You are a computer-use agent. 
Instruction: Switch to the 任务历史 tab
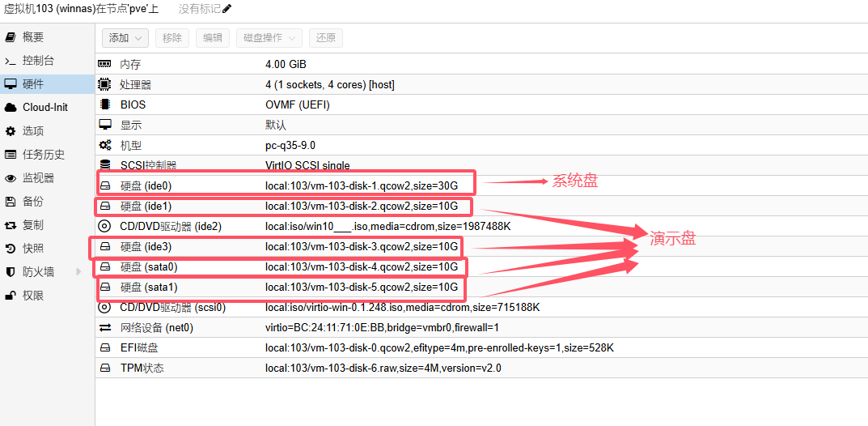pos(43,155)
